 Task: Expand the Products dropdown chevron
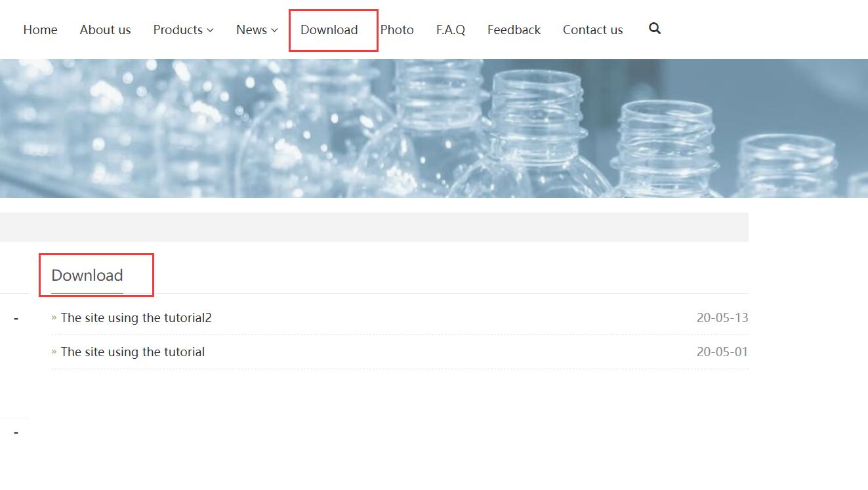(210, 30)
